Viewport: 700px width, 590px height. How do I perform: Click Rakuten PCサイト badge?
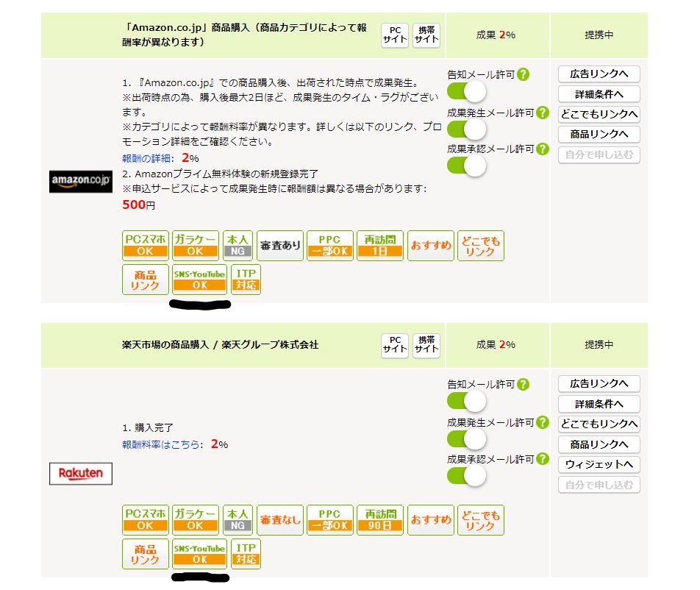395,345
